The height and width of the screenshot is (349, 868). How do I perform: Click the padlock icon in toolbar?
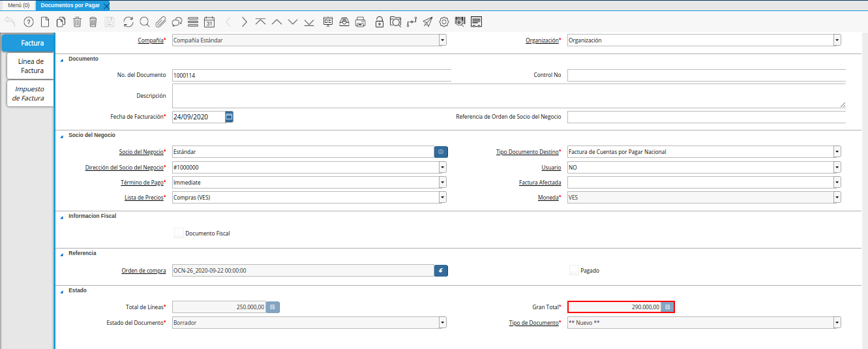click(380, 22)
